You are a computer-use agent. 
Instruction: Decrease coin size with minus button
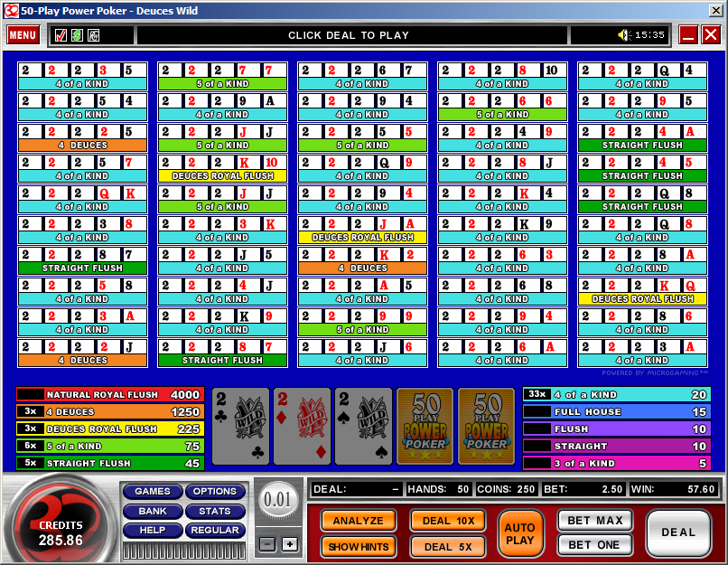(x=267, y=544)
